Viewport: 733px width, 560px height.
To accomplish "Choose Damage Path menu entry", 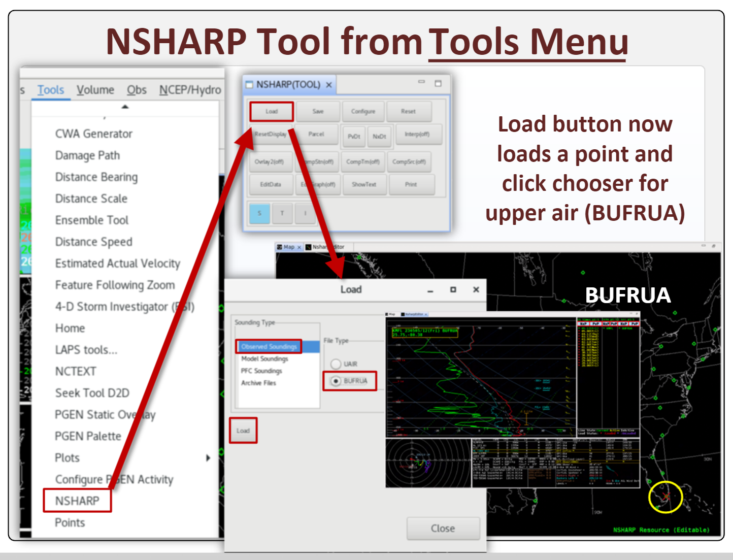I will 87,155.
